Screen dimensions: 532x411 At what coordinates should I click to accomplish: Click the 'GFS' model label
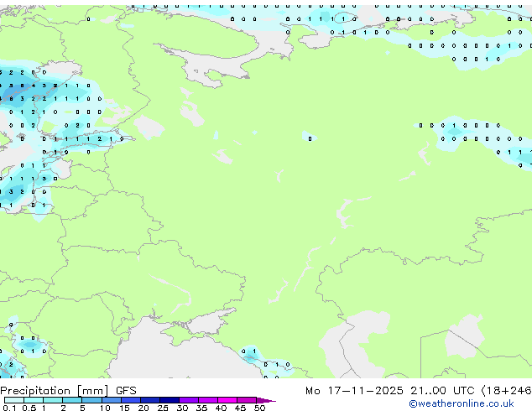tap(126, 391)
